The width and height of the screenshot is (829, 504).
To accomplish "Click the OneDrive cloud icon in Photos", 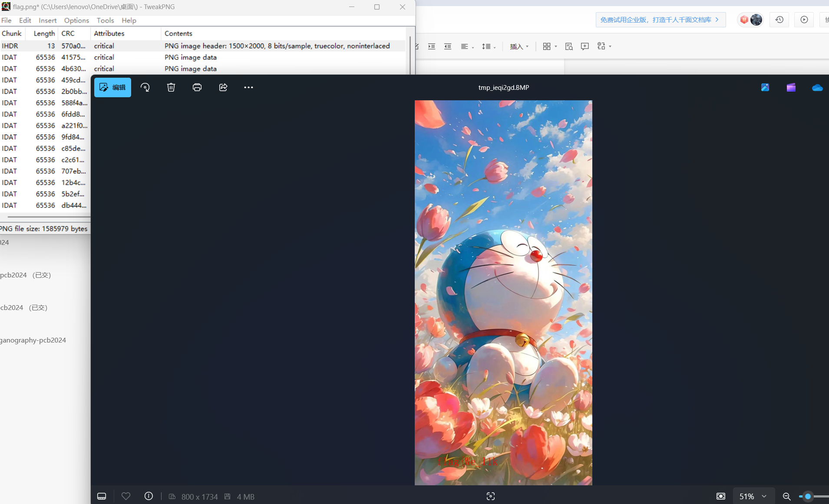I will point(817,87).
